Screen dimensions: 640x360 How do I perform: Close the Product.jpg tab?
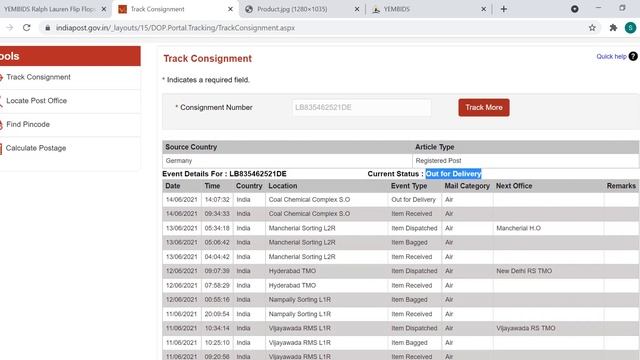[x=357, y=9]
